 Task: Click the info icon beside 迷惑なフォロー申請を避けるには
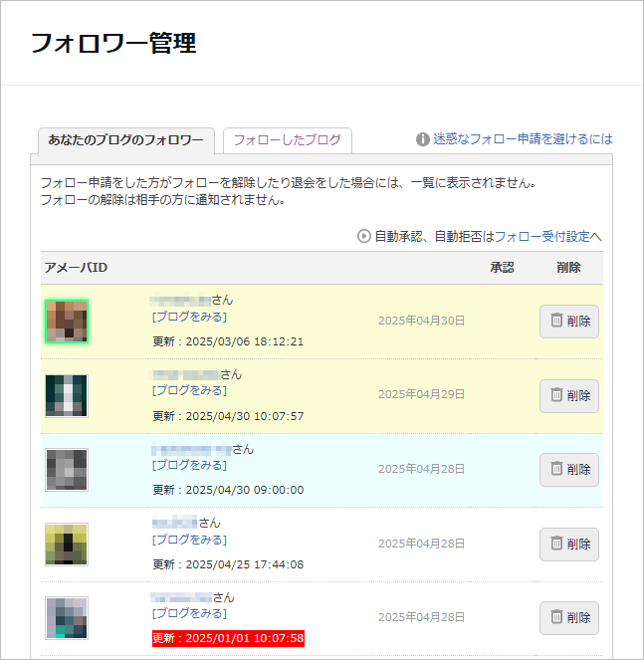pyautogui.click(x=422, y=139)
